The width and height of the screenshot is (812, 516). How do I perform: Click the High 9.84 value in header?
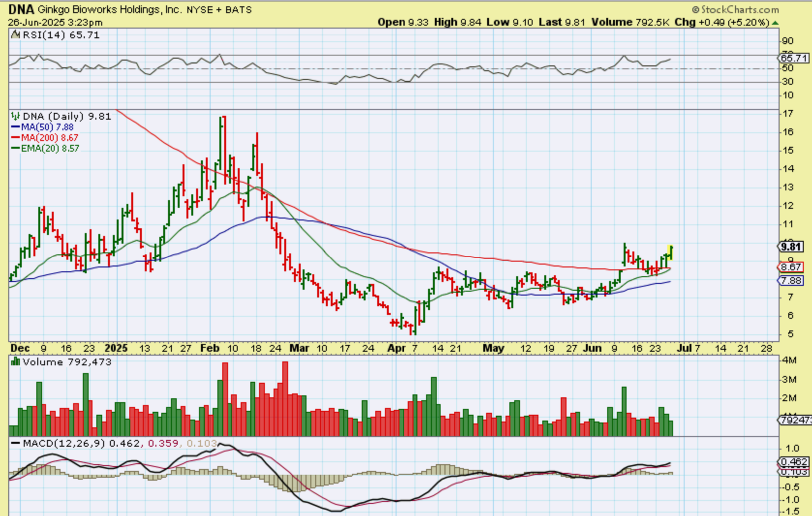coord(457,22)
